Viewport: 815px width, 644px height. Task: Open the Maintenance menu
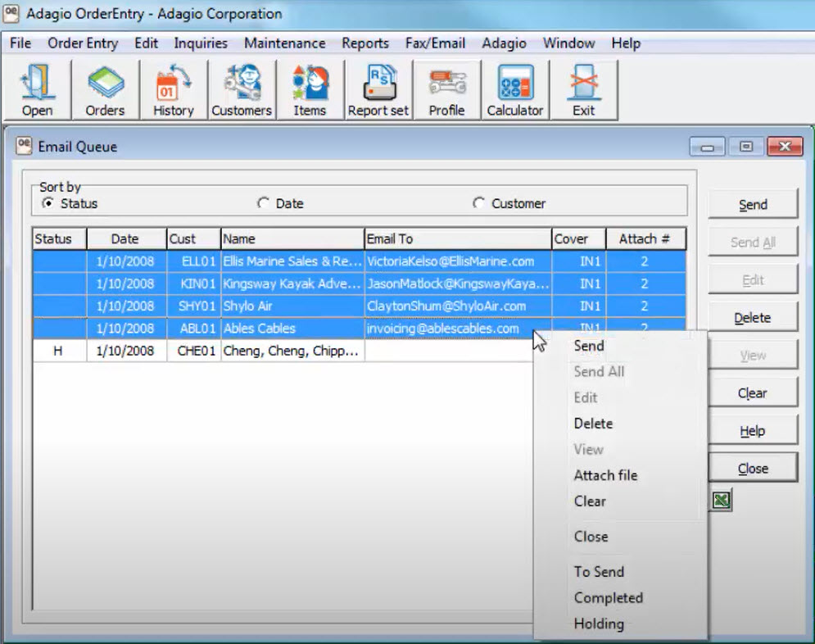pos(285,43)
